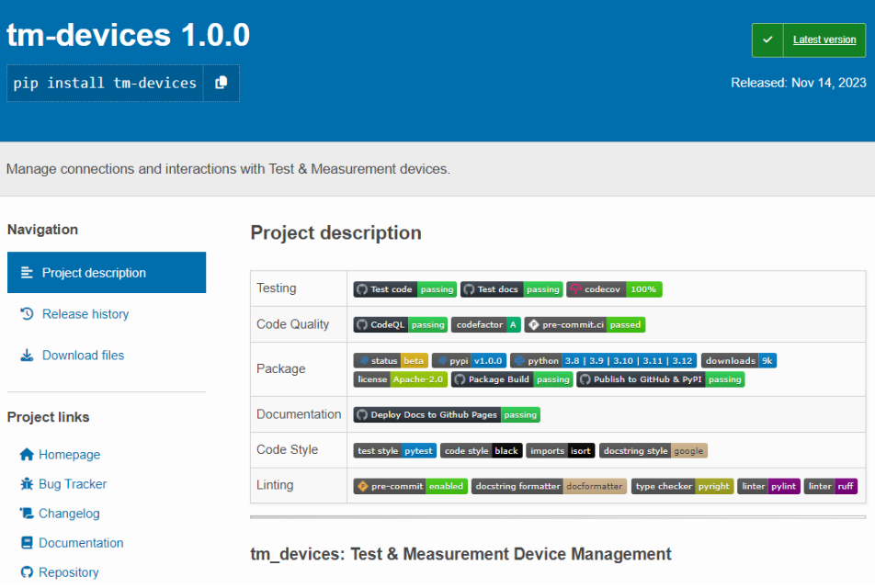Click the download arrow icon beside Download files
This screenshot has height=588, width=875.
point(27,356)
